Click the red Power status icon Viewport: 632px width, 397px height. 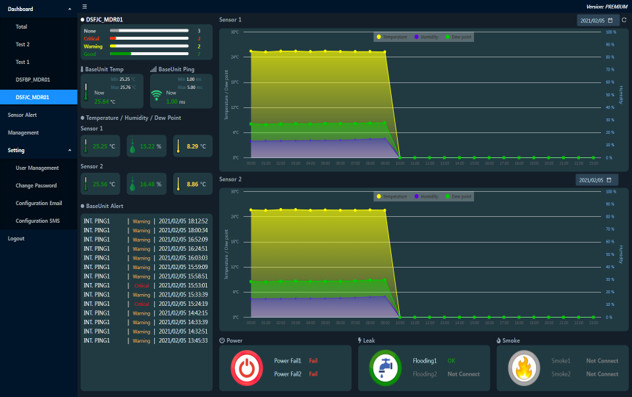[247, 368]
